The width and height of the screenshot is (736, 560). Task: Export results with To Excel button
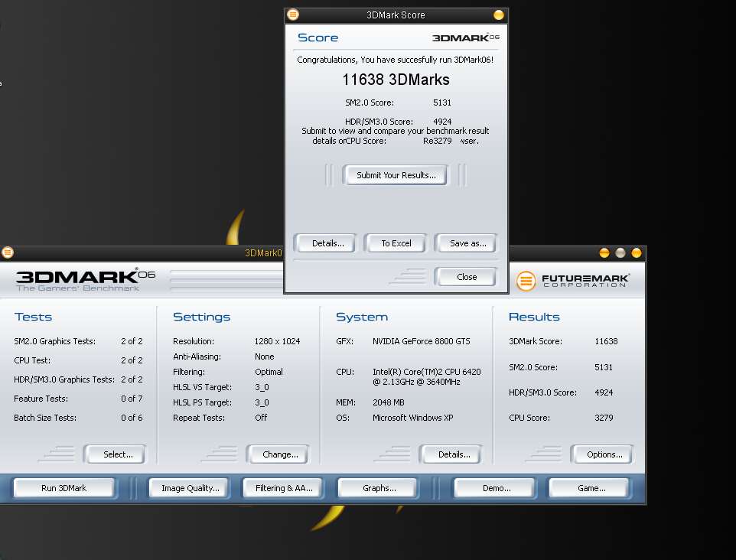tap(396, 243)
